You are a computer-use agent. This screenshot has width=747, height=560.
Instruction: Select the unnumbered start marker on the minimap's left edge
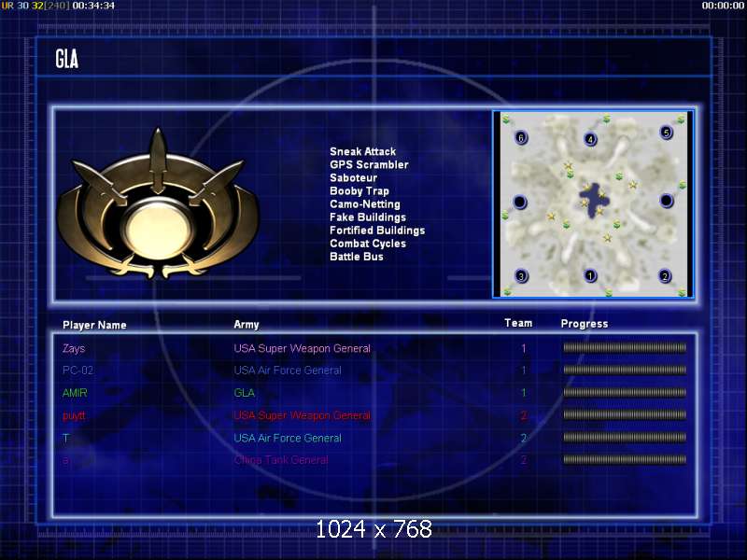(520, 202)
